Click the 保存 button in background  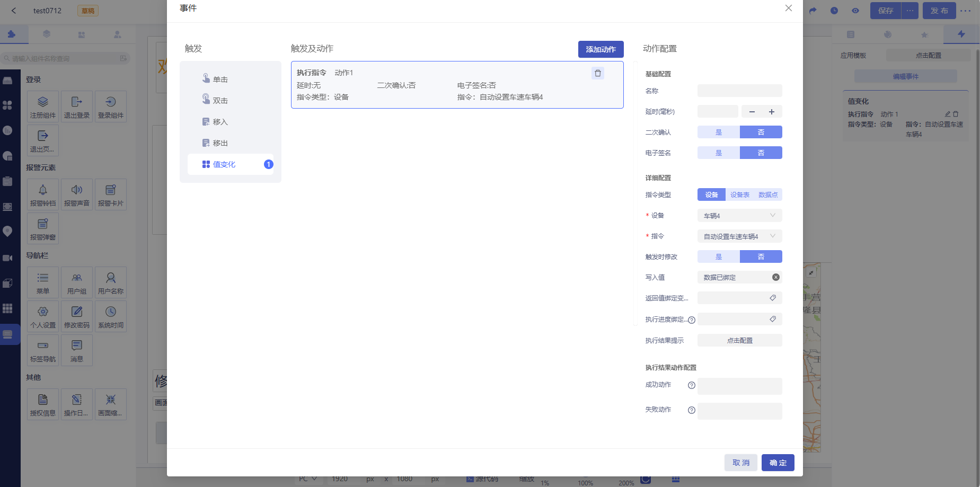click(885, 11)
